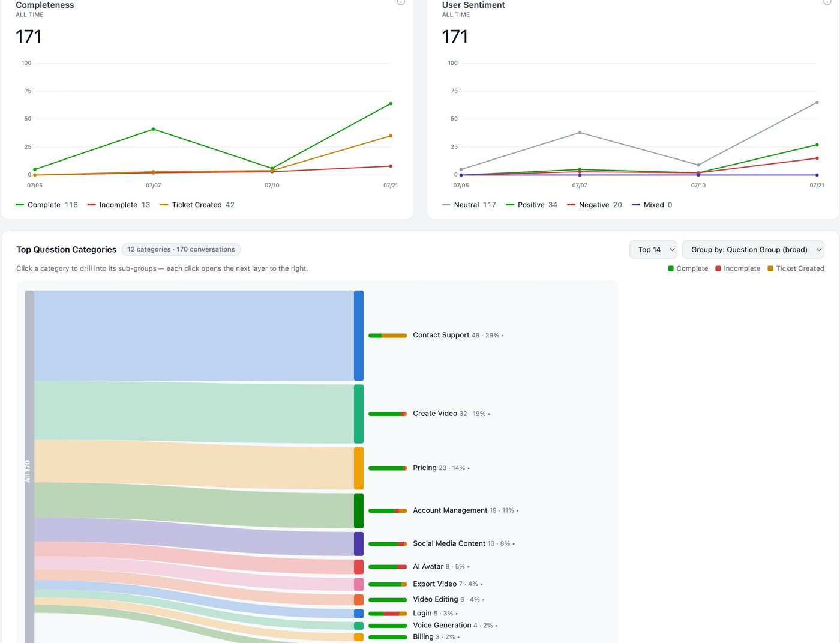Click info icon on Completeness card
Screen dimensions: 840x643
click(401, 2)
